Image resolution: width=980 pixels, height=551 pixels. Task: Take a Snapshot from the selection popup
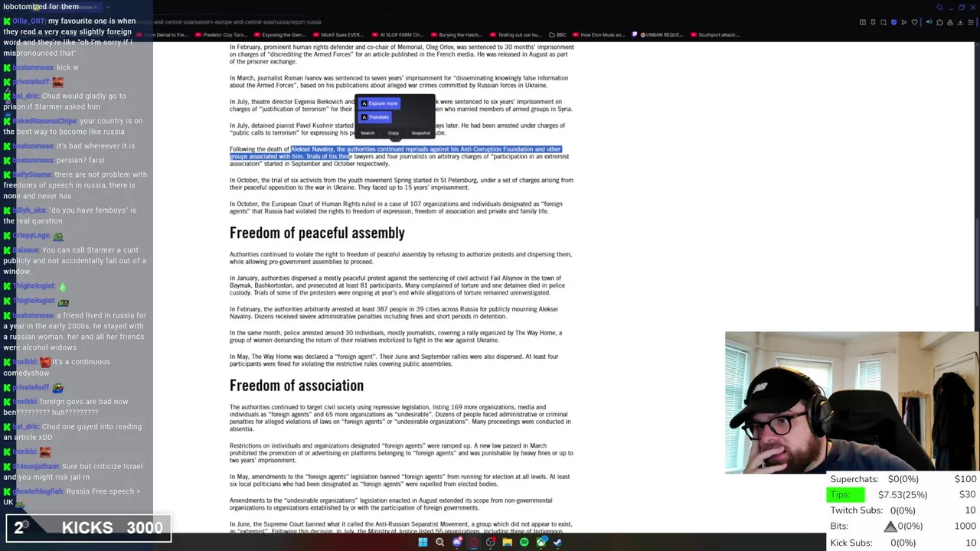coord(421,133)
